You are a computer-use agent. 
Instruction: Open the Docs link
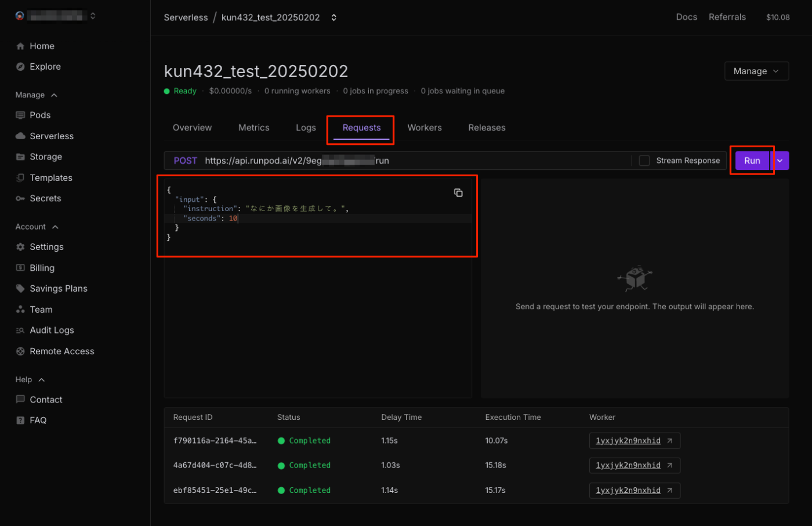686,17
